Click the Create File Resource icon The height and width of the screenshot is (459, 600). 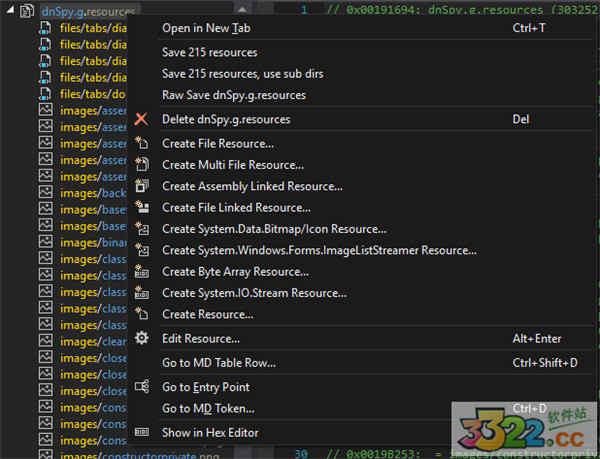pos(142,143)
